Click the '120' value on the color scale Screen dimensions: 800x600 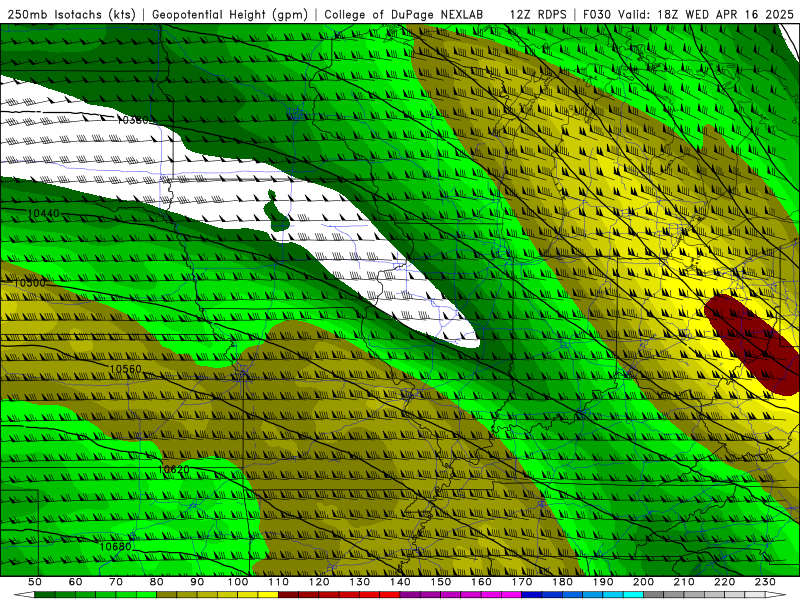[319, 582]
